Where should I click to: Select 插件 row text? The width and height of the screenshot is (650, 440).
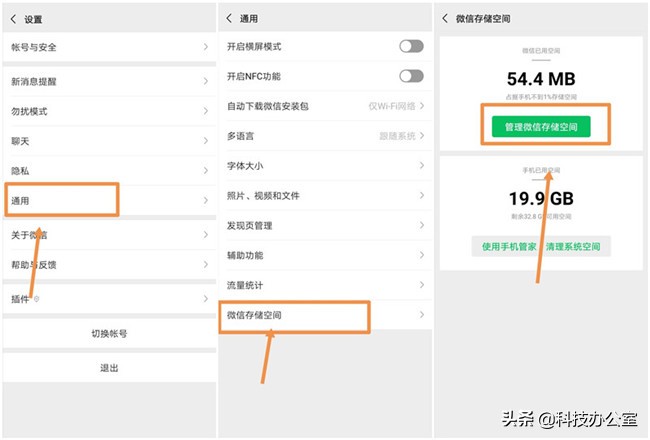click(x=20, y=299)
